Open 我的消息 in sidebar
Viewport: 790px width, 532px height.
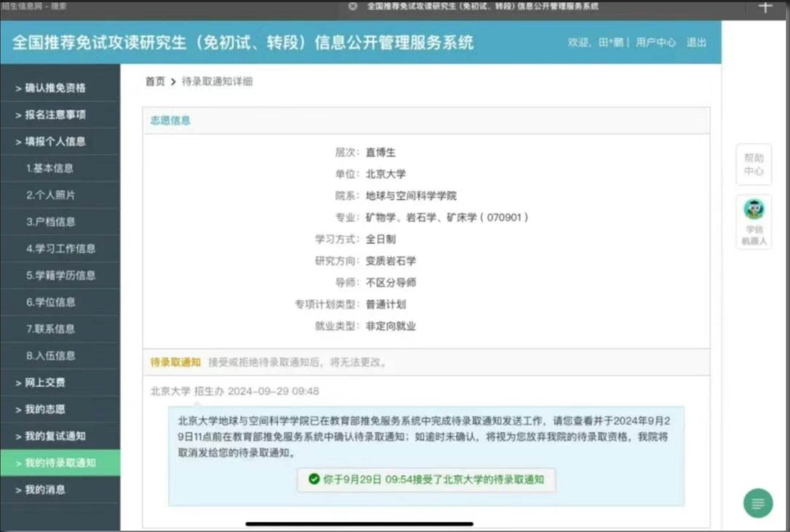click(45, 490)
